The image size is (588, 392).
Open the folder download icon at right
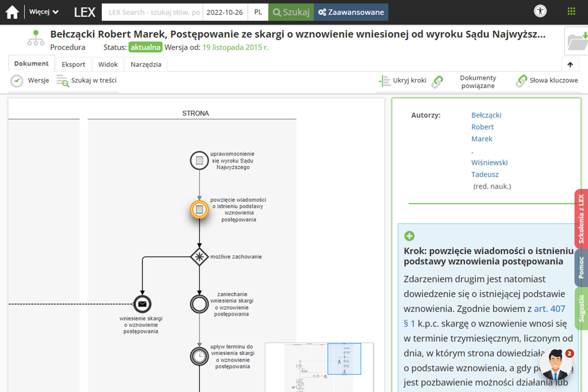[x=577, y=41]
